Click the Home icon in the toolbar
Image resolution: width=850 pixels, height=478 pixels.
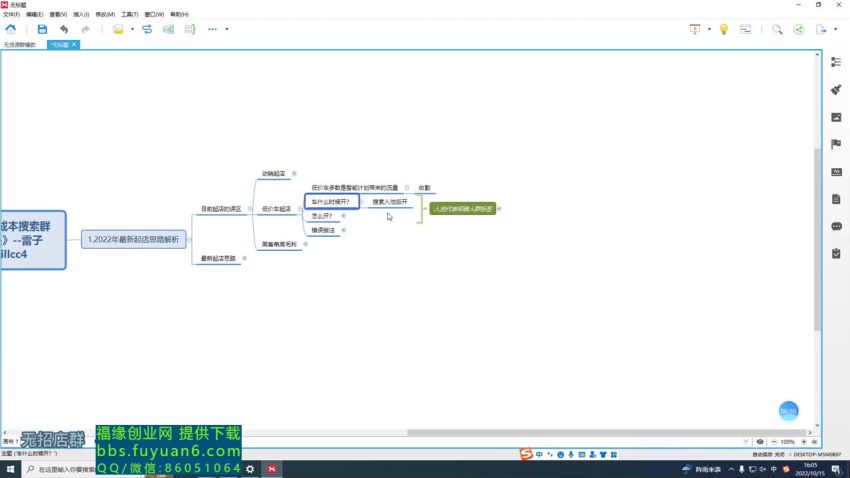(x=10, y=30)
